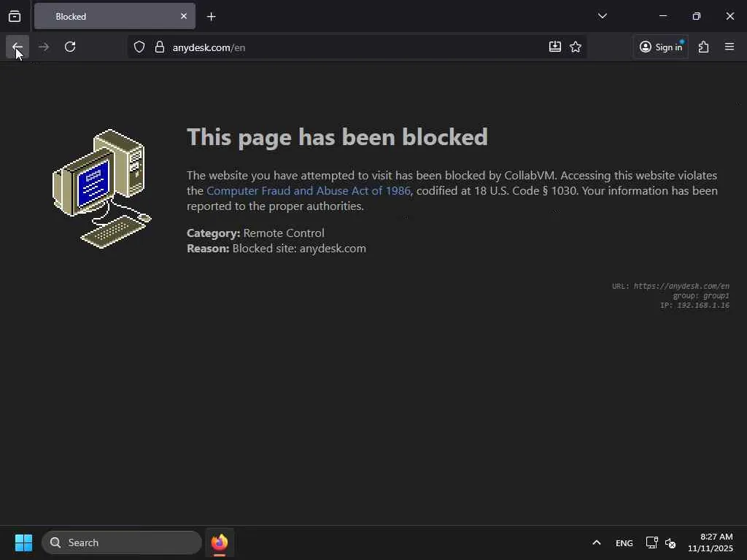The image size is (747, 560).
Task: Open the Windows Start menu
Action: click(x=23, y=542)
